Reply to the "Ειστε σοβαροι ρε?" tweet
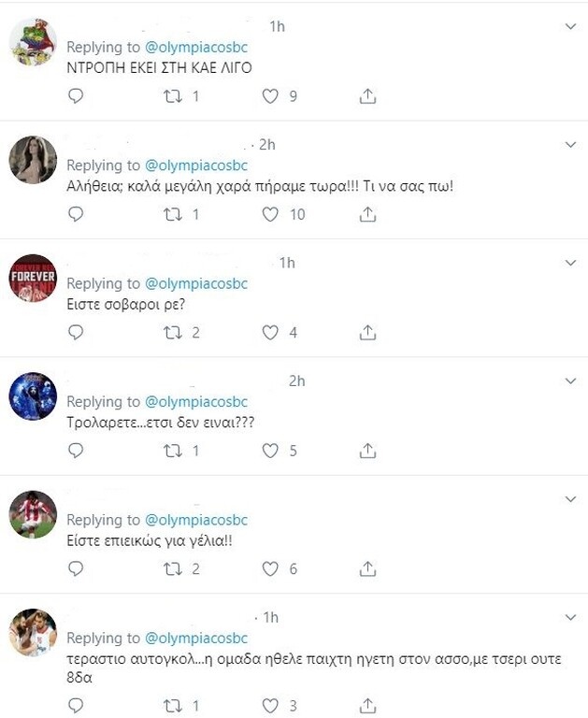This screenshot has height=718, width=588. click(77, 332)
